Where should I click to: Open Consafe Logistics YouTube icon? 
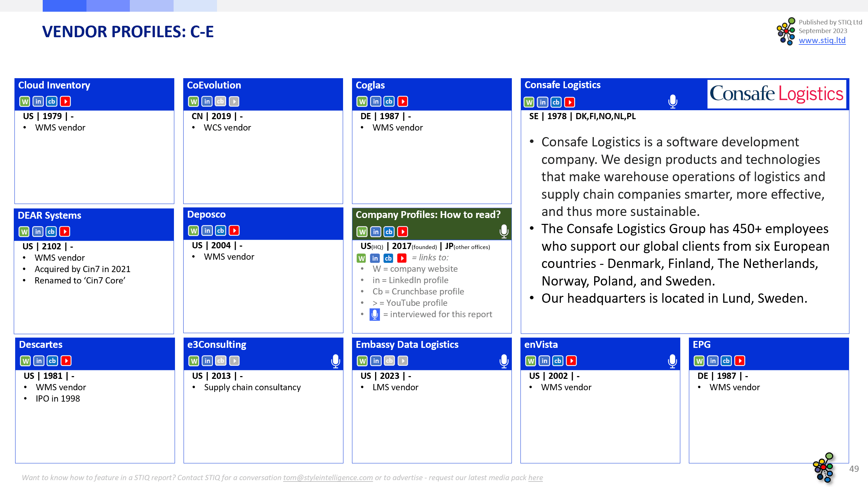pos(570,102)
